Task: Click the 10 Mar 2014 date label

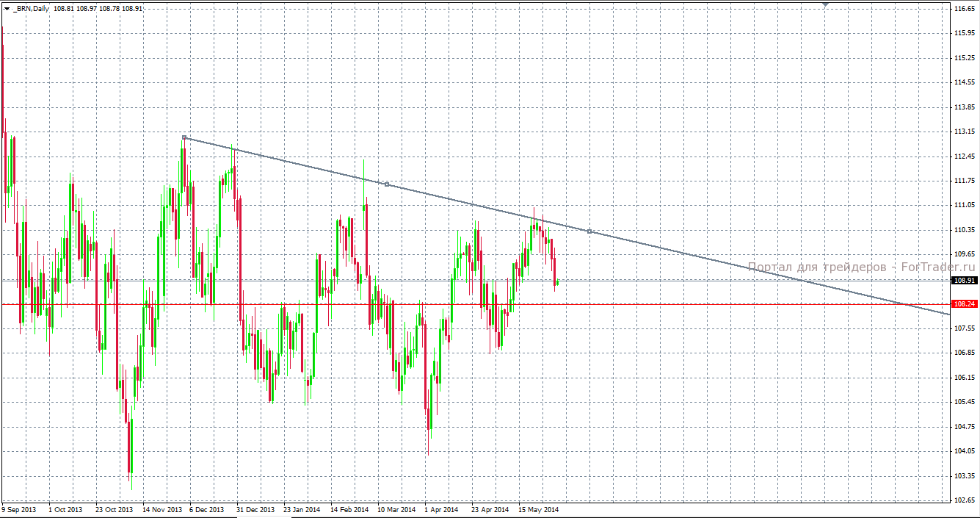Action: point(396,509)
